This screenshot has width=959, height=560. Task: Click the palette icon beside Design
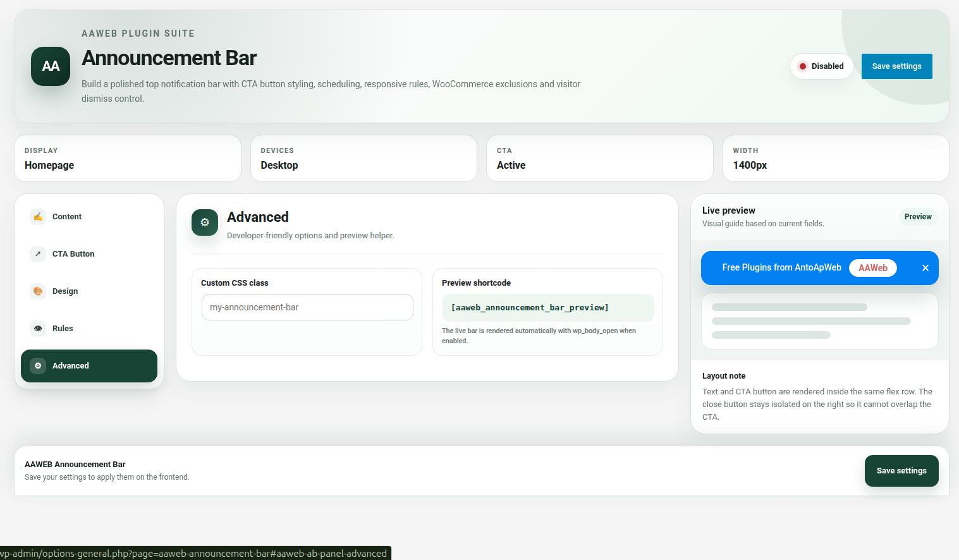pos(38,291)
